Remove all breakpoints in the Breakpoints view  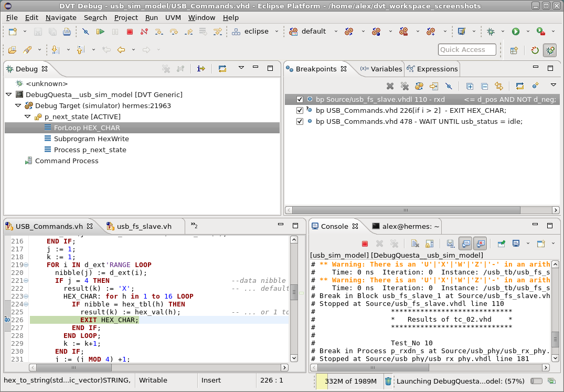(405, 85)
